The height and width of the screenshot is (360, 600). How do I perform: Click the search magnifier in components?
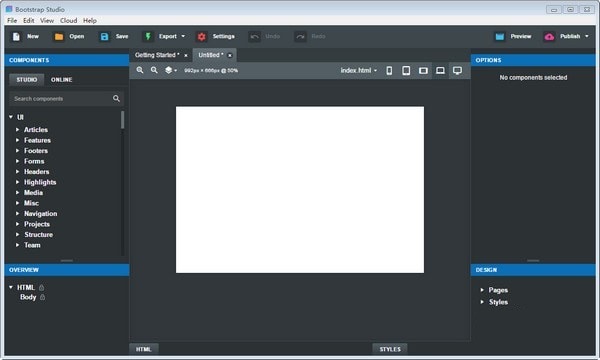click(x=116, y=99)
